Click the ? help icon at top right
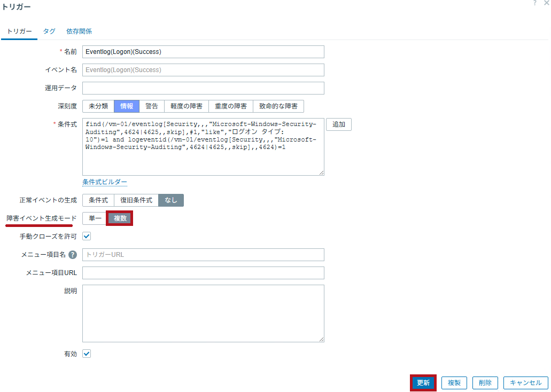The image size is (551, 392). tap(534, 3)
